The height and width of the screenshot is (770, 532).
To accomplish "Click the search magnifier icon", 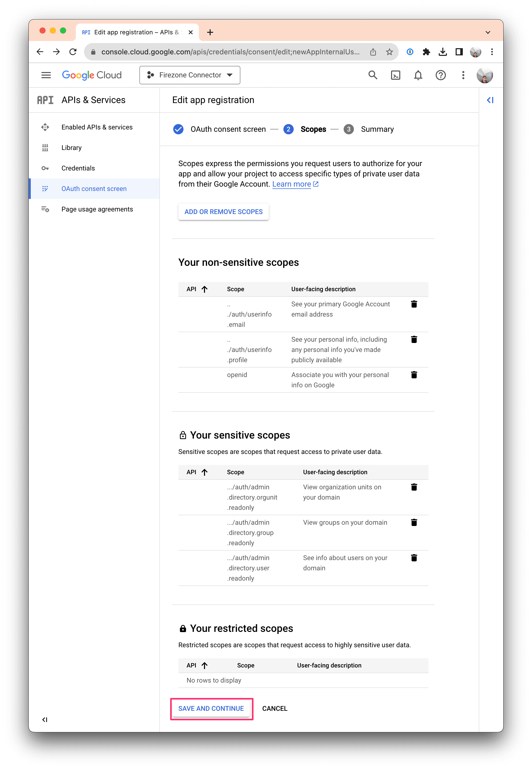I will 373,75.
